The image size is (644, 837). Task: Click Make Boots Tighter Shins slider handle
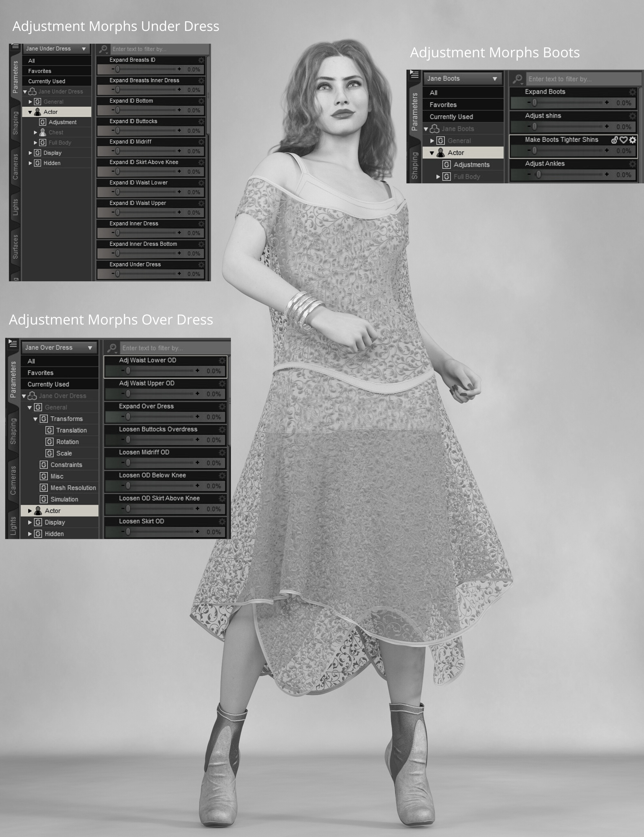(535, 150)
